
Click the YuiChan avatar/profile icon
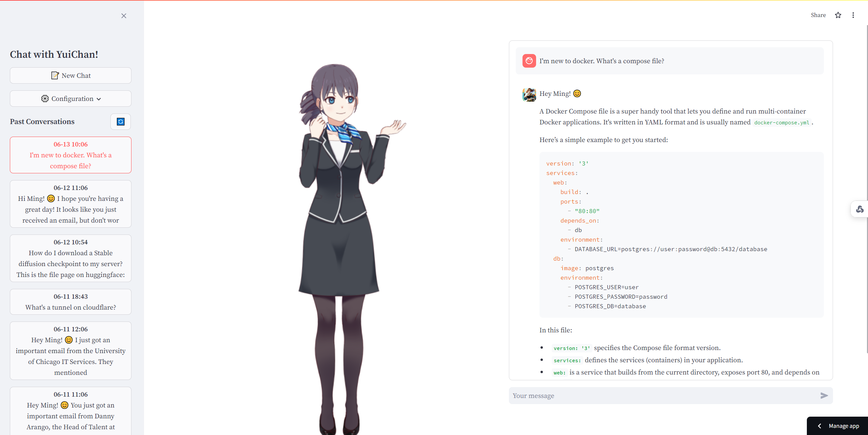[529, 95]
